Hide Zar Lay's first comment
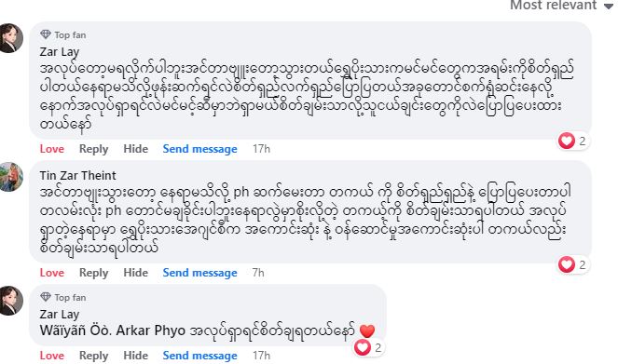 pos(135,149)
